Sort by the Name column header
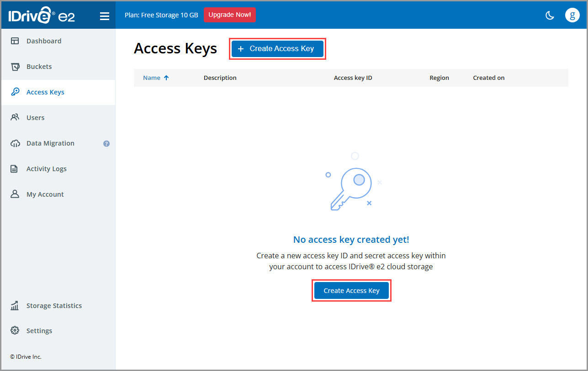 pyautogui.click(x=152, y=78)
